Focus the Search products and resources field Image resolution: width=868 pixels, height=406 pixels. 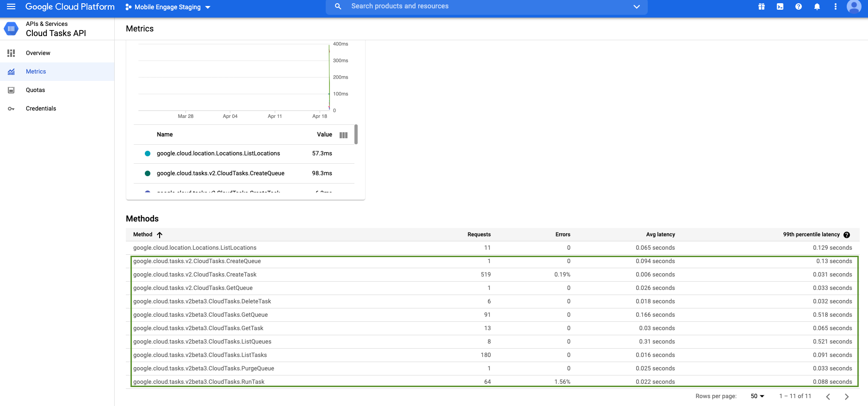487,6
